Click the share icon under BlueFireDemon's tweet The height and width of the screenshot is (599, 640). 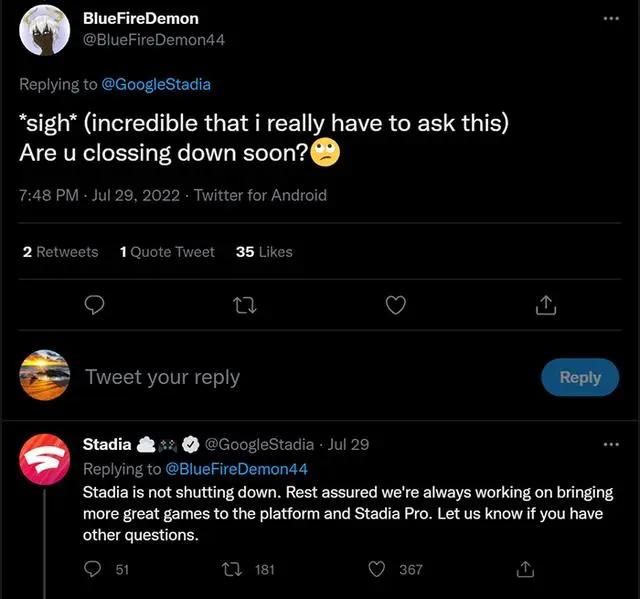546,304
